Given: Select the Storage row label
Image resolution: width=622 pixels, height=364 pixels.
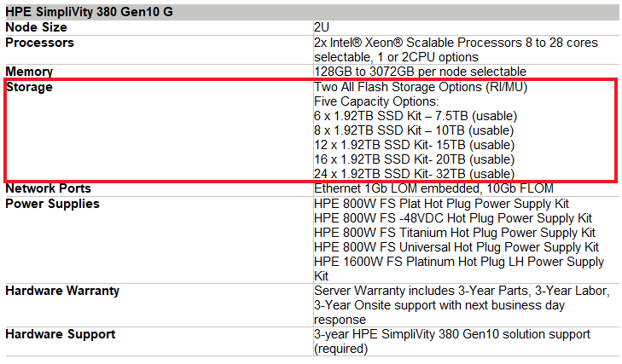Looking at the screenshot, I should pos(29,87).
